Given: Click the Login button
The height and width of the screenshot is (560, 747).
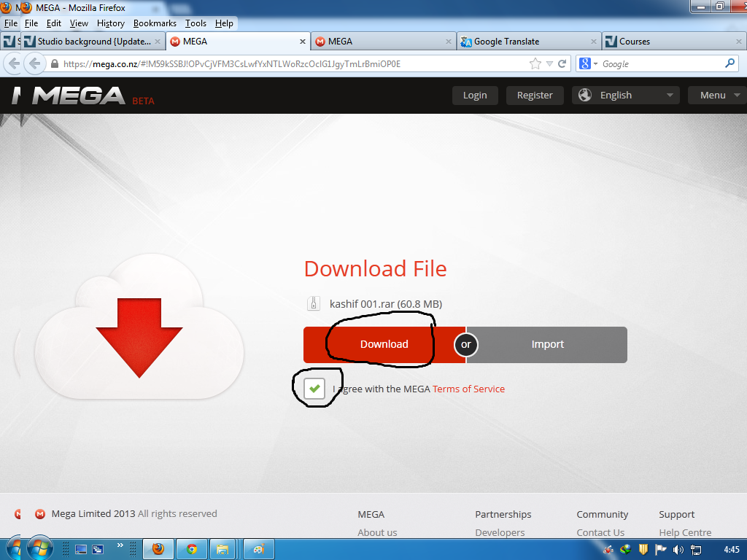Looking at the screenshot, I should tap(475, 96).
